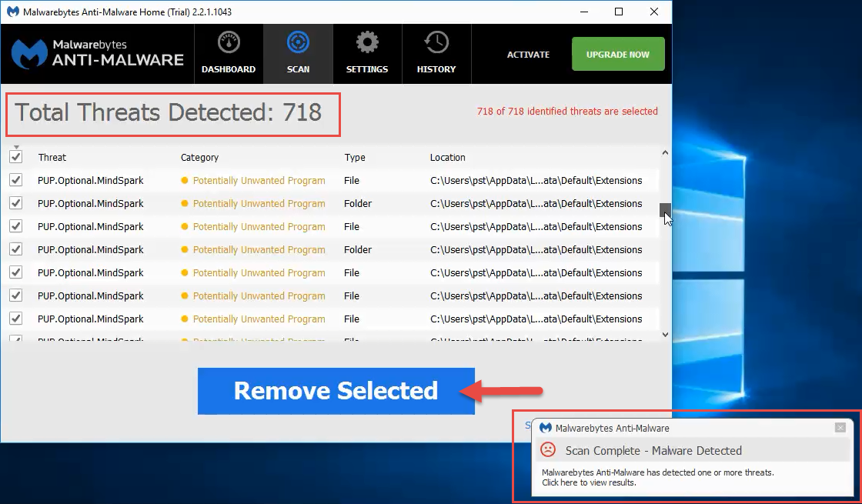Click the threat list scrollbar thumb
The width and height of the screenshot is (862, 504).
[665, 209]
